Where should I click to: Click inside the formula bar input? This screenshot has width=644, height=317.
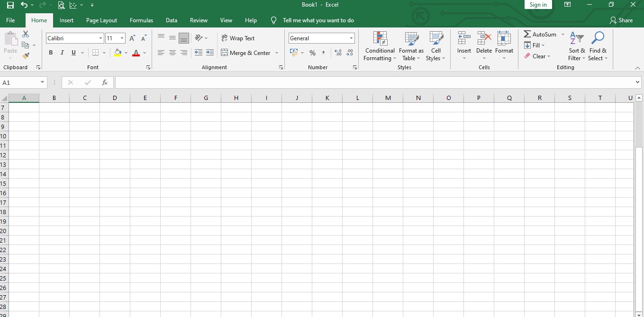pyautogui.click(x=374, y=82)
